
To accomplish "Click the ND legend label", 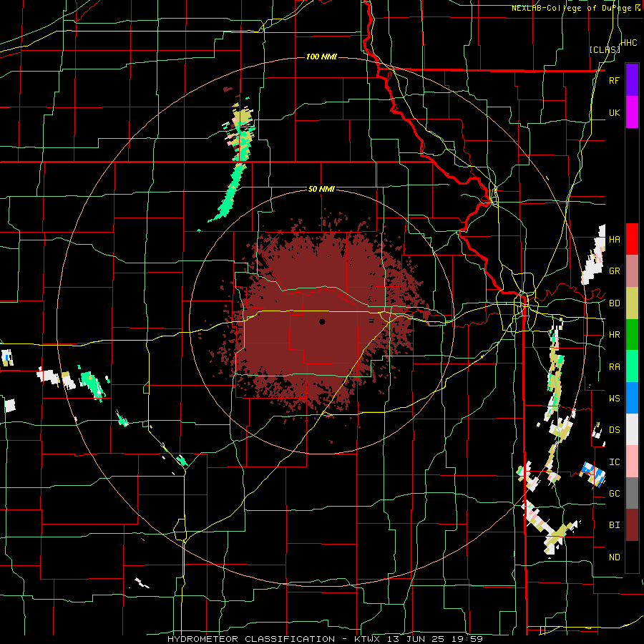I will (615, 557).
